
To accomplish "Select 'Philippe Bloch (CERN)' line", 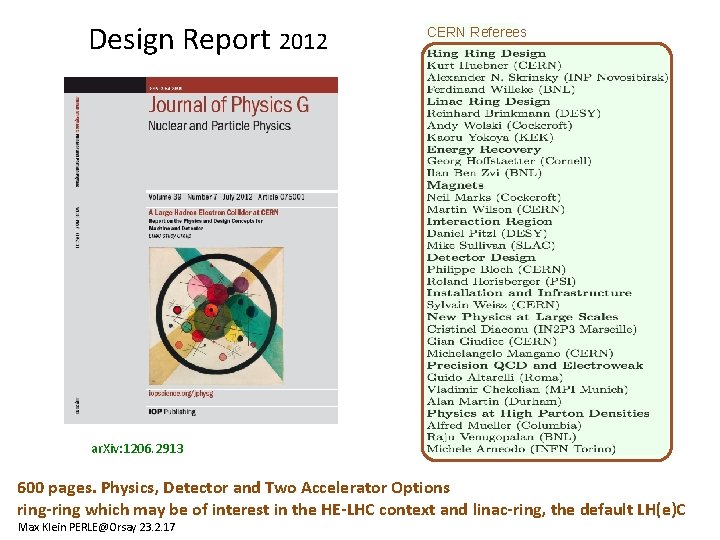I will point(496,269).
